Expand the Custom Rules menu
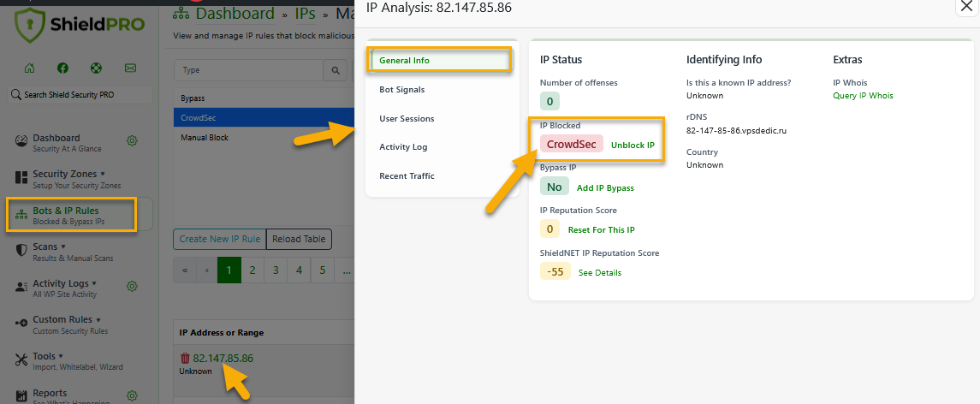This screenshot has width=980, height=404. coord(98,319)
